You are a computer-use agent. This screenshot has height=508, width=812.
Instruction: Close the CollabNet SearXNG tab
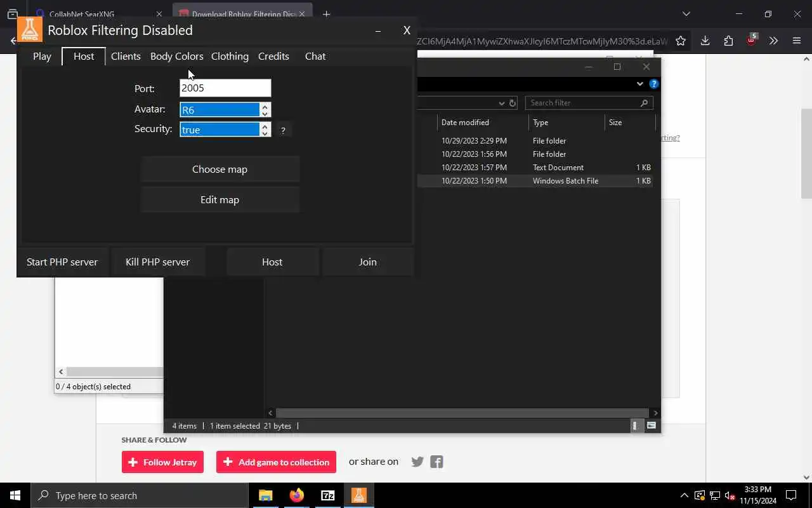159,14
